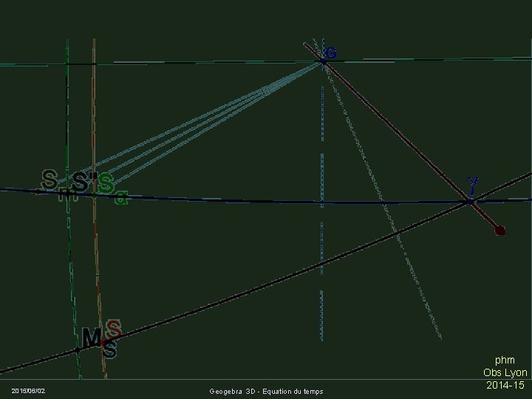Click the black S' label
Image resolution: width=532 pixels, height=399 pixels.
(84, 181)
